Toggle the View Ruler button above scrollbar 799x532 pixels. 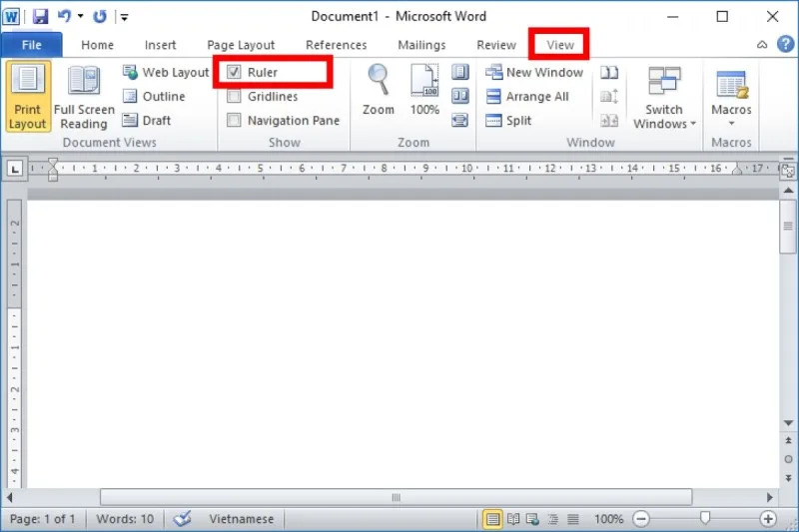tap(788, 169)
